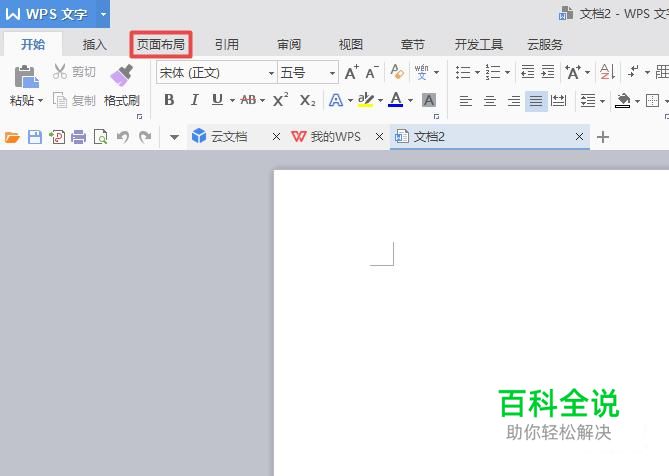Expand quick access toolbar dropdown arrow
Viewport: 669px width, 476px height.
[174, 137]
